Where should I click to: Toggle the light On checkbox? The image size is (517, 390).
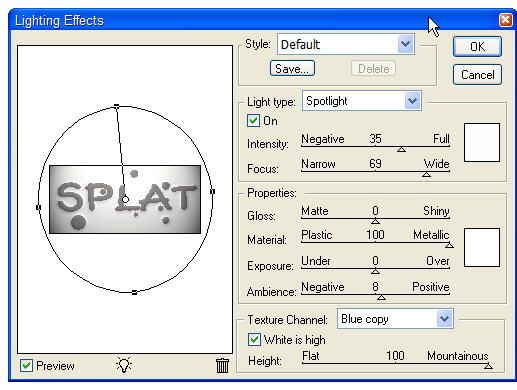(x=253, y=120)
